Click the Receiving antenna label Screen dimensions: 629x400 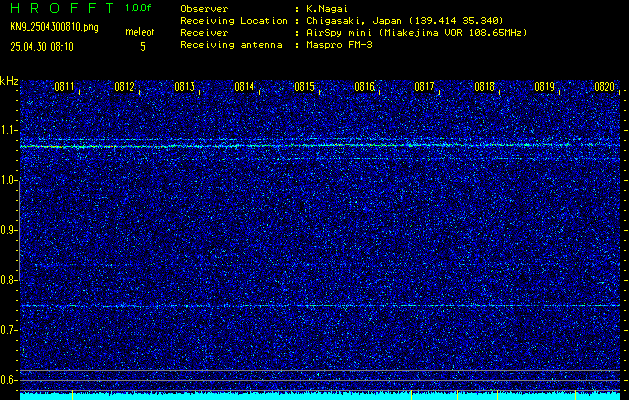point(231,45)
